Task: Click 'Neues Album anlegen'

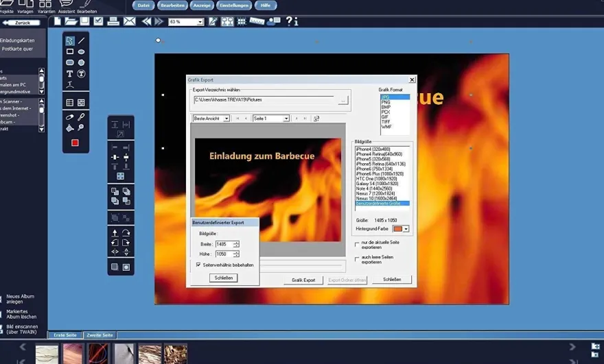Action: [x=20, y=299]
